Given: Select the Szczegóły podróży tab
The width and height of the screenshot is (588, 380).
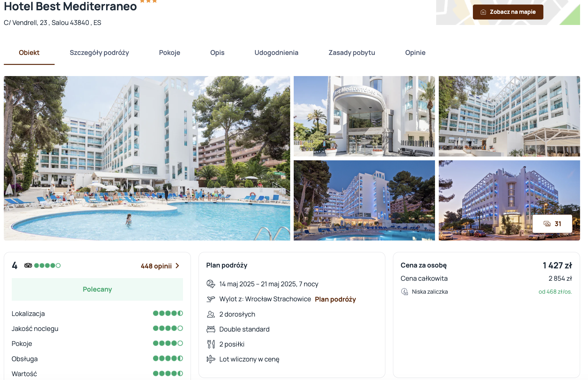Looking at the screenshot, I should pyautogui.click(x=99, y=53).
